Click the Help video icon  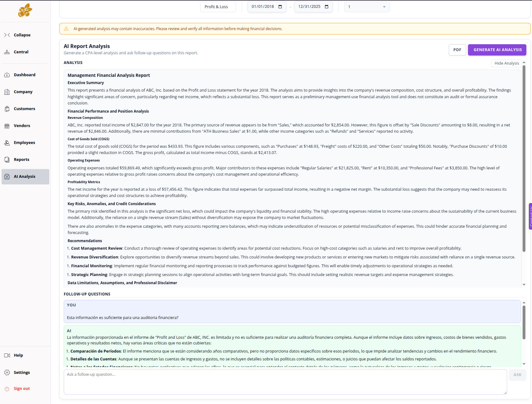click(x=7, y=355)
